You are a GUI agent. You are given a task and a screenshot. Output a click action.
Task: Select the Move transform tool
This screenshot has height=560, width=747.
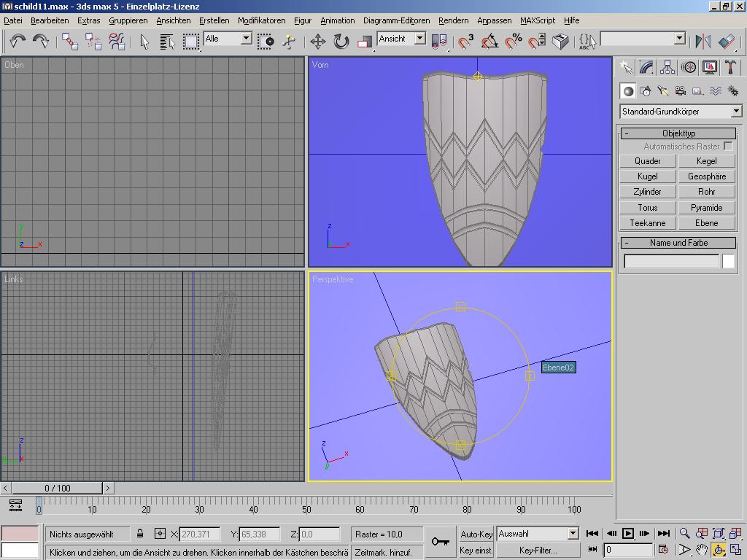click(x=318, y=41)
